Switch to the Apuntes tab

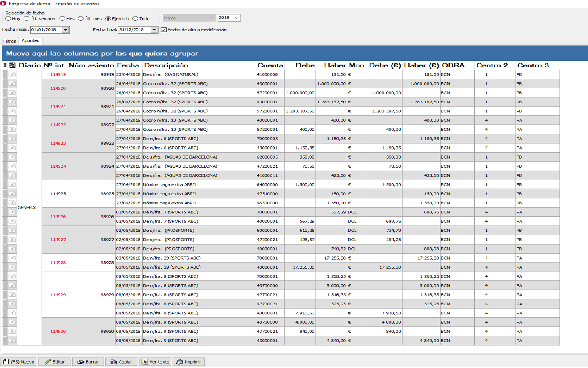(31, 41)
